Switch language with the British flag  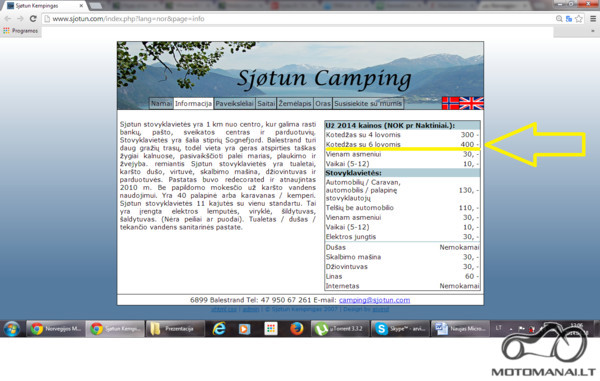471,103
